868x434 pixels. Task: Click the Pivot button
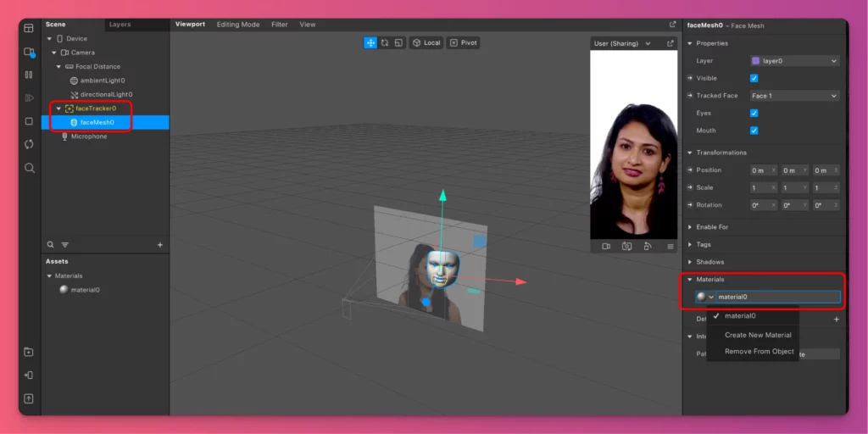pos(464,42)
